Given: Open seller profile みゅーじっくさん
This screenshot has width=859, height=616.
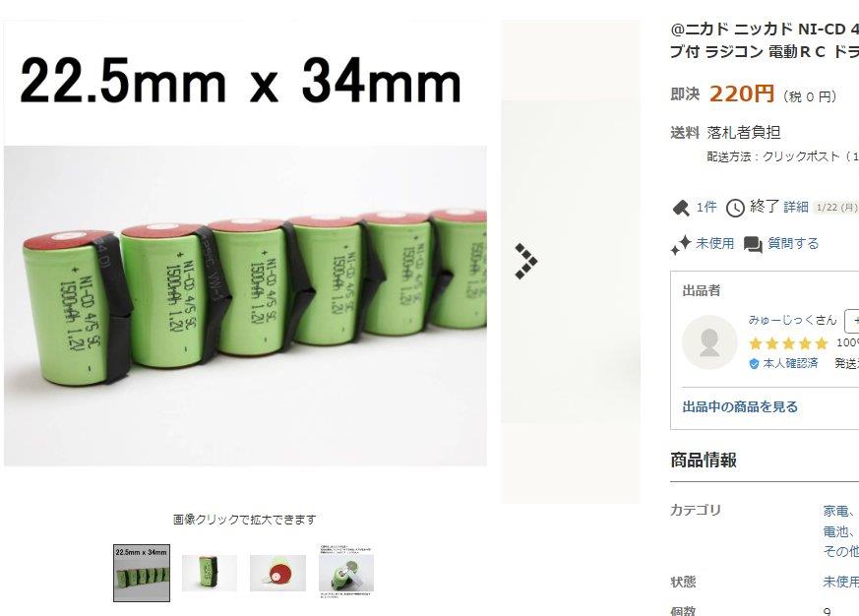Looking at the screenshot, I should click(792, 320).
